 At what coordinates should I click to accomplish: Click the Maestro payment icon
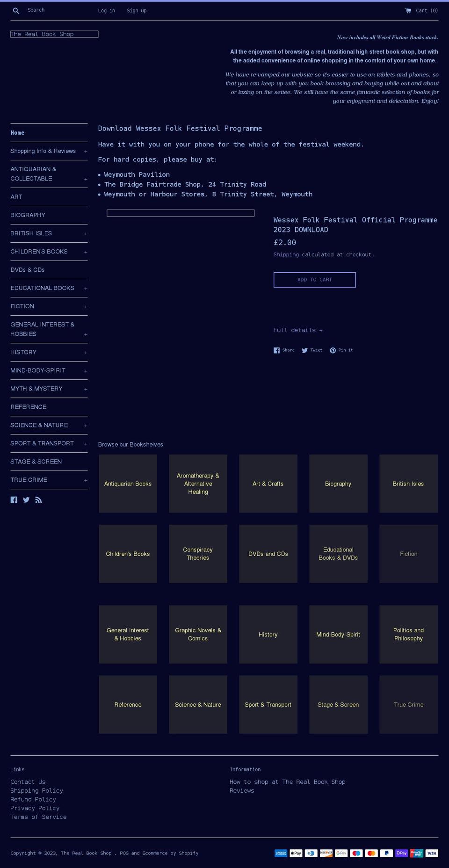[x=356, y=853]
